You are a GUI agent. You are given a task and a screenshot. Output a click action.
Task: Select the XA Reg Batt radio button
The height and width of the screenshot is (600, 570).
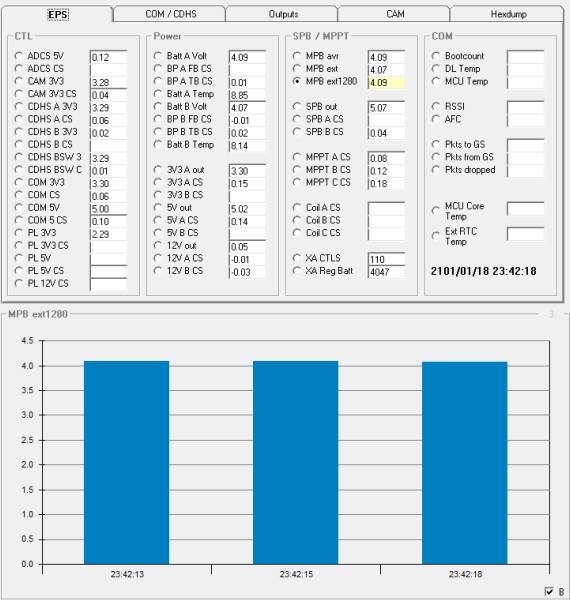click(296, 271)
